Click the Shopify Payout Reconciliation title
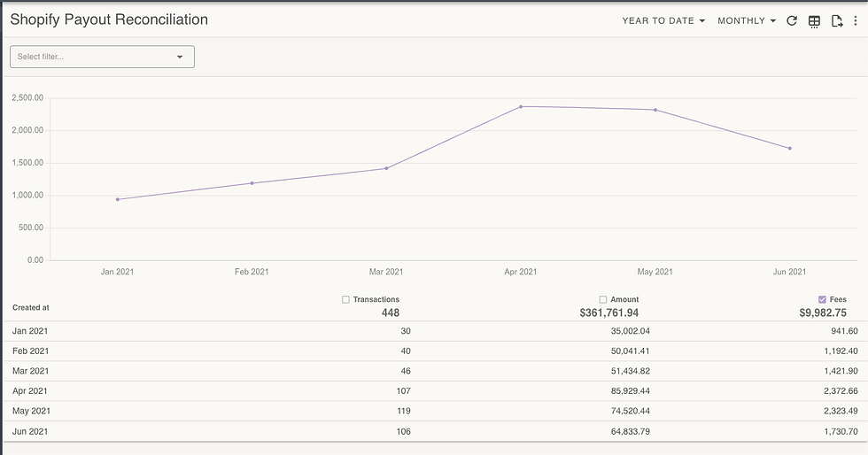 pos(109,20)
